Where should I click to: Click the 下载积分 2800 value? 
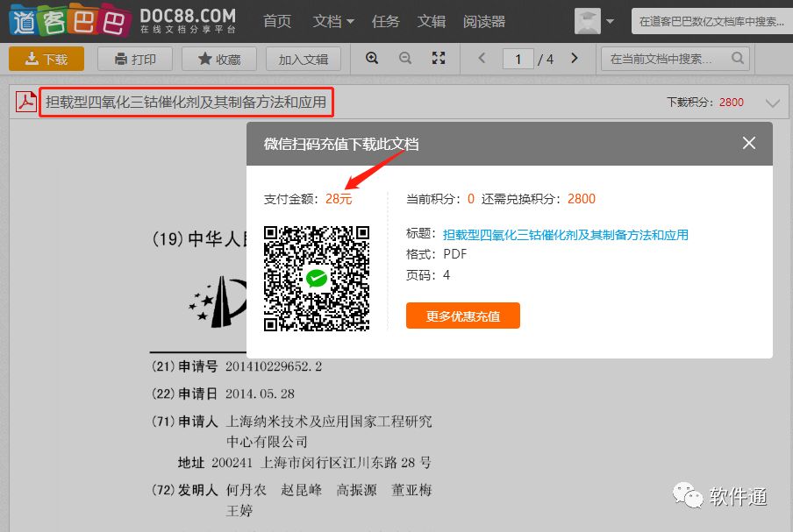[732, 102]
